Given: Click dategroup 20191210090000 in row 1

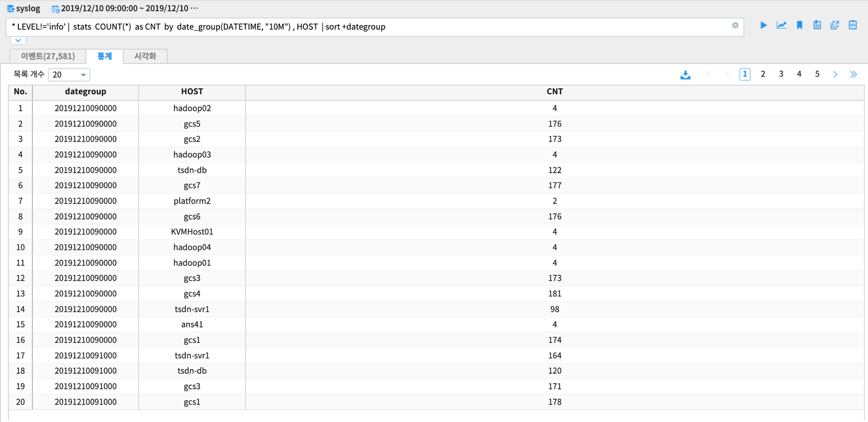Looking at the screenshot, I should (x=85, y=108).
